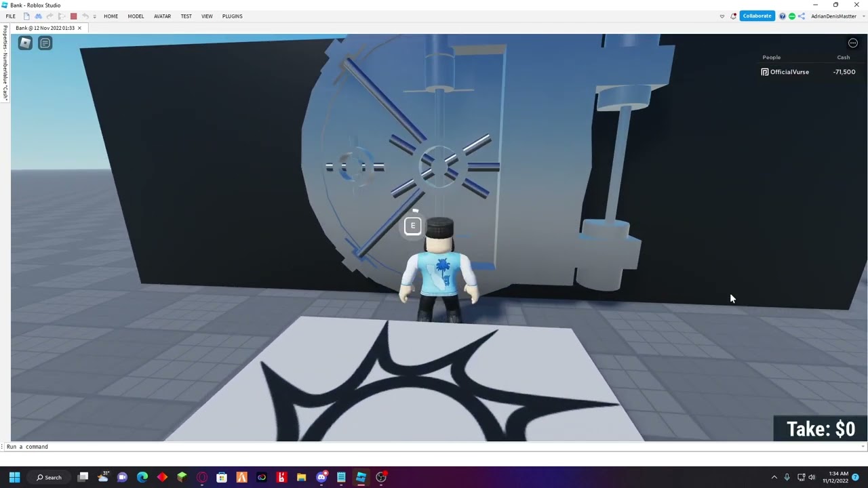Click the -71,500 cash value
Viewport: 868px width, 488px height.
pyautogui.click(x=844, y=72)
